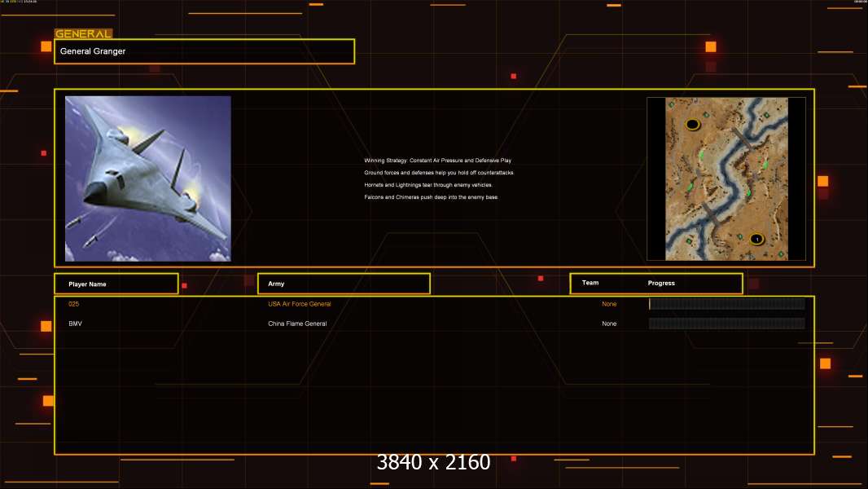This screenshot has width=868, height=489.
Task: Select player name 025
Action: (73, 304)
